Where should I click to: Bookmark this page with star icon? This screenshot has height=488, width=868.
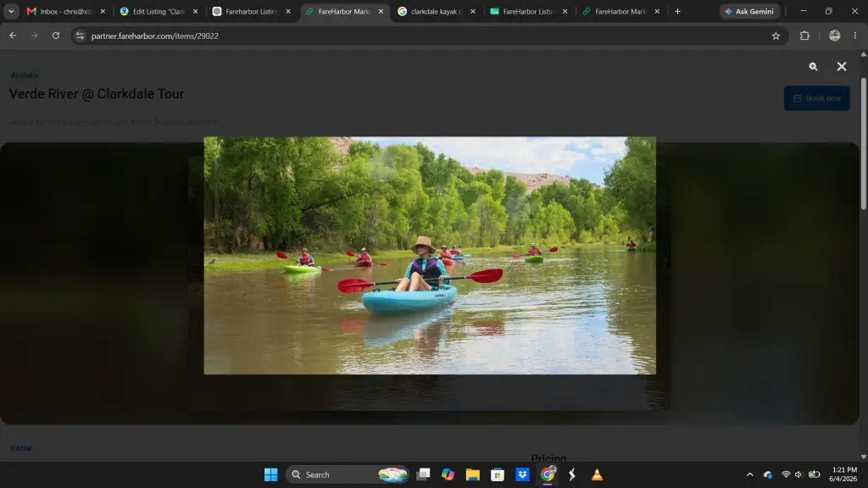coord(776,36)
